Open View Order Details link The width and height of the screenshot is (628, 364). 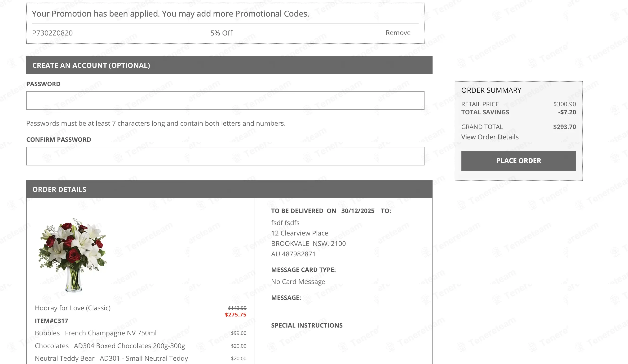tap(490, 137)
